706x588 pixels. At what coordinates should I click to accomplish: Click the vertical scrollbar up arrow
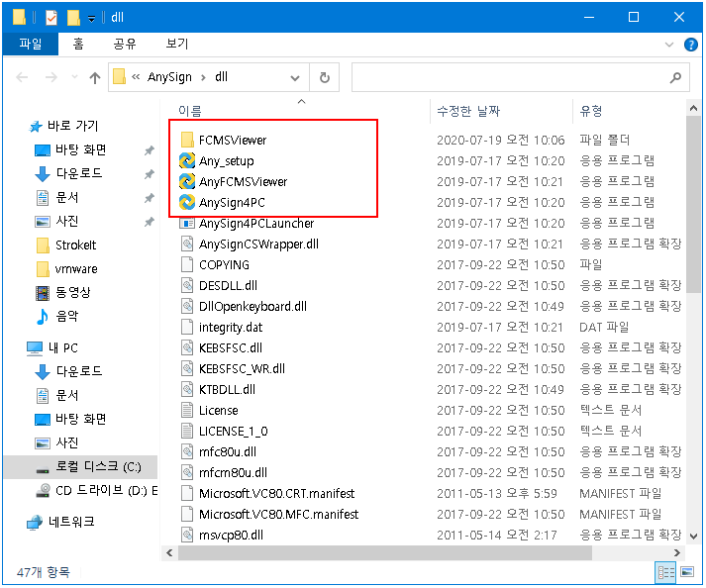[693, 108]
